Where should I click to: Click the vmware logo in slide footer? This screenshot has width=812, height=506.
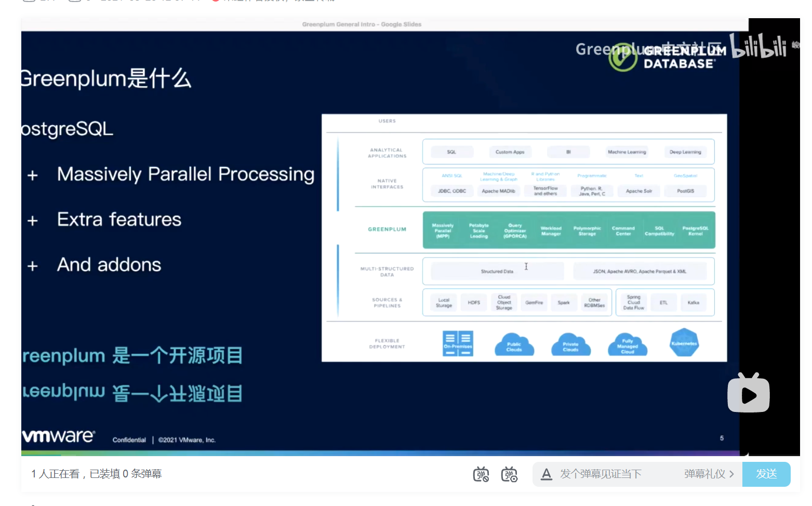[x=58, y=436]
